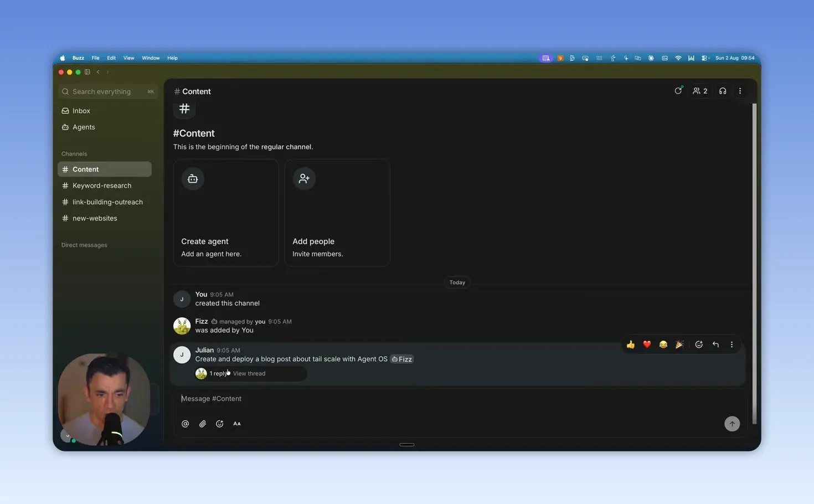This screenshot has height=504, width=814.
Task: Open emoji picker in message composer
Action: coord(220,424)
